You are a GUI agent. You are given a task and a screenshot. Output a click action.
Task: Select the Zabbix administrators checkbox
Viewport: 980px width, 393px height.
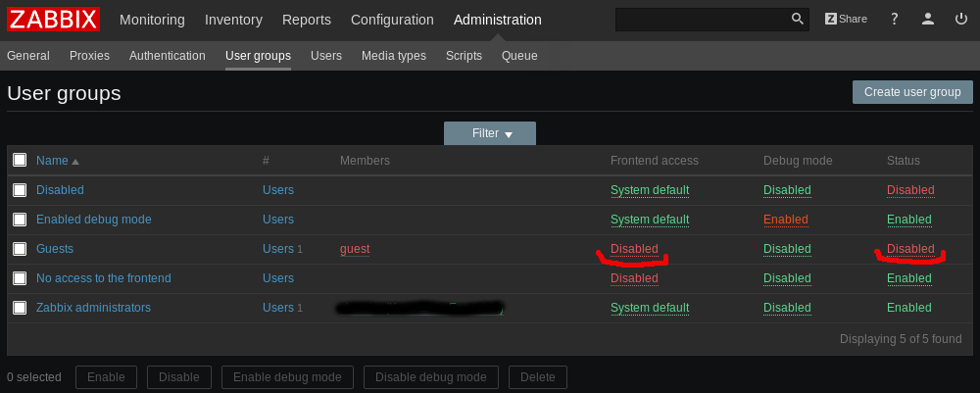tap(20, 308)
